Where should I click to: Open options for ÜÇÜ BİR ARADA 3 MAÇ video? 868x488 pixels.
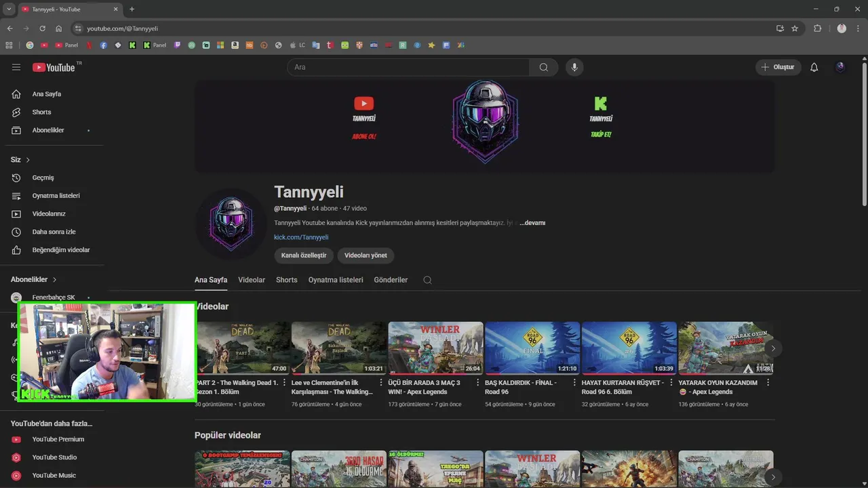(478, 383)
